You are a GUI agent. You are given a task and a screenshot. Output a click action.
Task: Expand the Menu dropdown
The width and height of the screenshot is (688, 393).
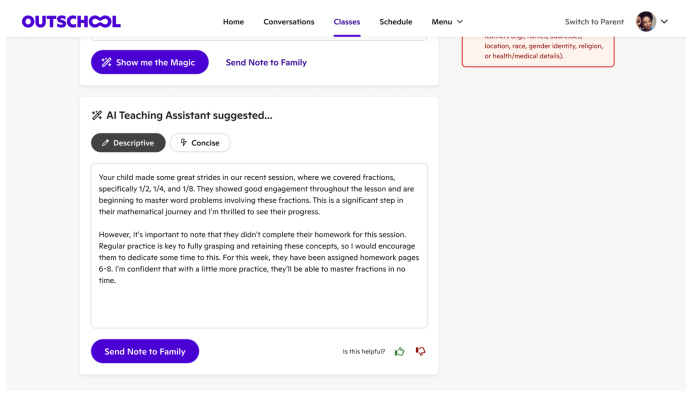(447, 21)
